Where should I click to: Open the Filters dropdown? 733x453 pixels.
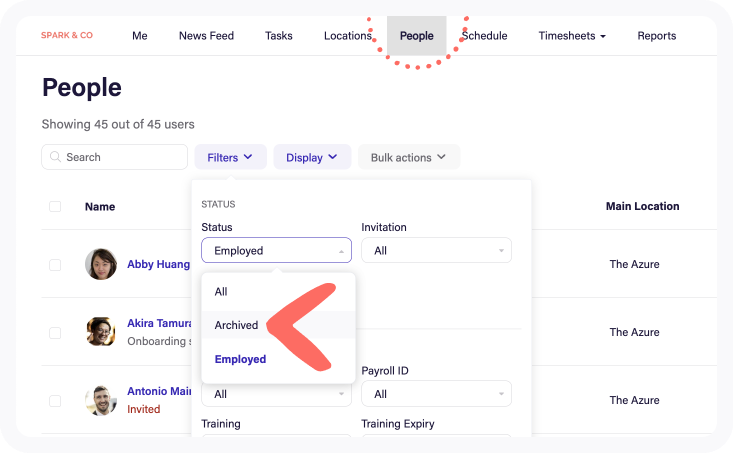[x=230, y=157]
